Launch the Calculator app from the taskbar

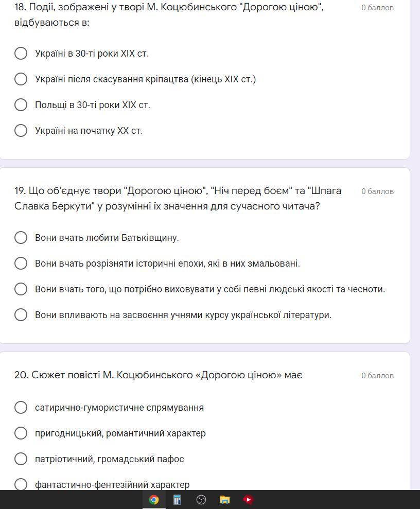(177, 500)
